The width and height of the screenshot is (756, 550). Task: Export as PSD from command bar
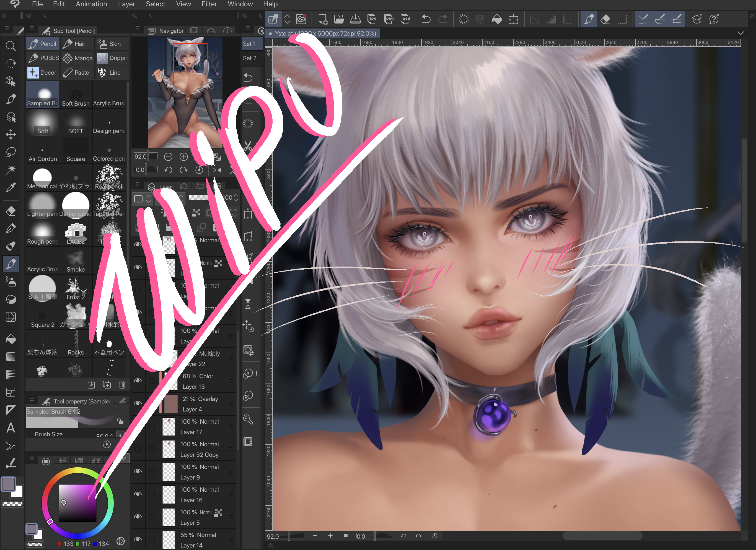[x=405, y=19]
